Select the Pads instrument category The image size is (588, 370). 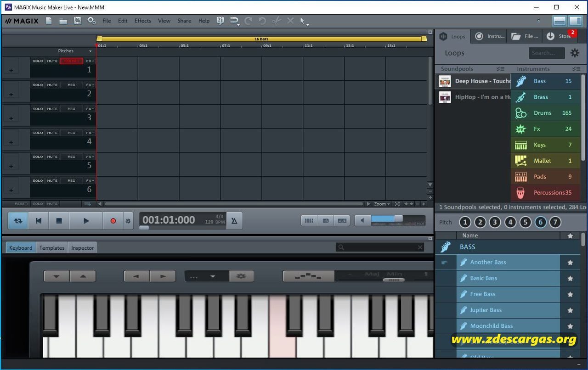click(x=545, y=177)
